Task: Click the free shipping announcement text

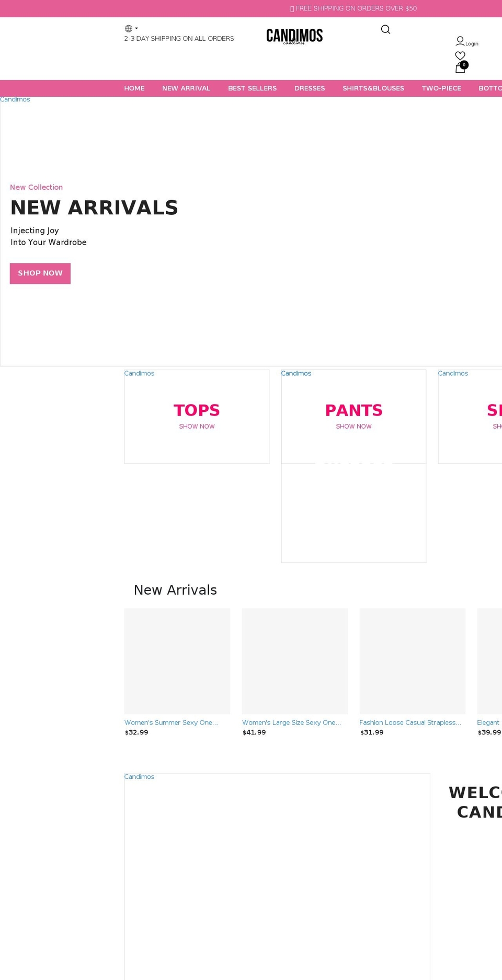Action: 353,8
